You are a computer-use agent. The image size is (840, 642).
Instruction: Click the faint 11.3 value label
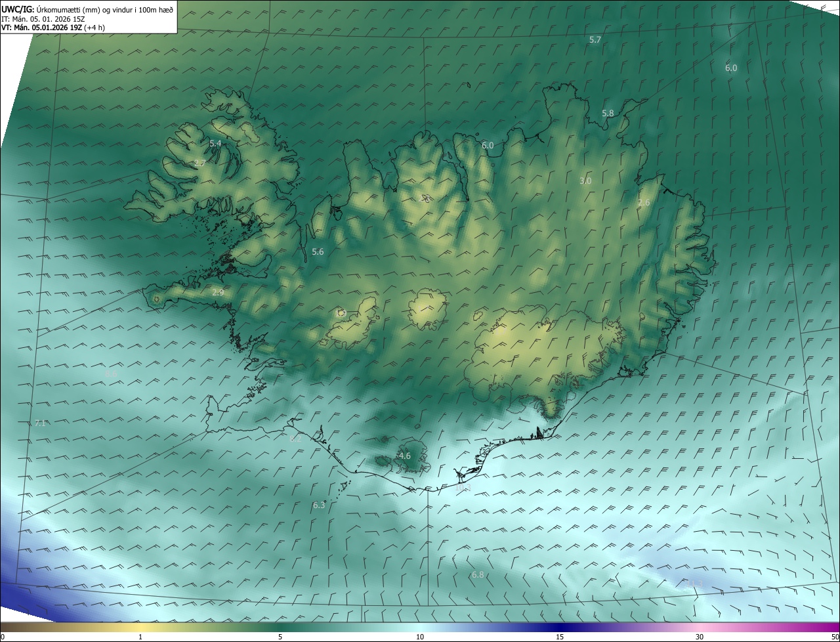point(694,583)
